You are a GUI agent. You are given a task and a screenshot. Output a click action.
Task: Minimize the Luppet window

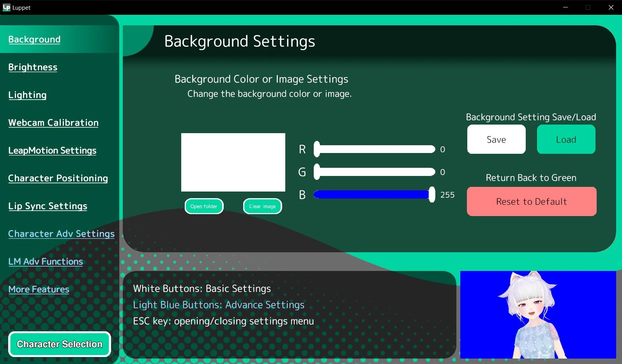click(x=565, y=7)
